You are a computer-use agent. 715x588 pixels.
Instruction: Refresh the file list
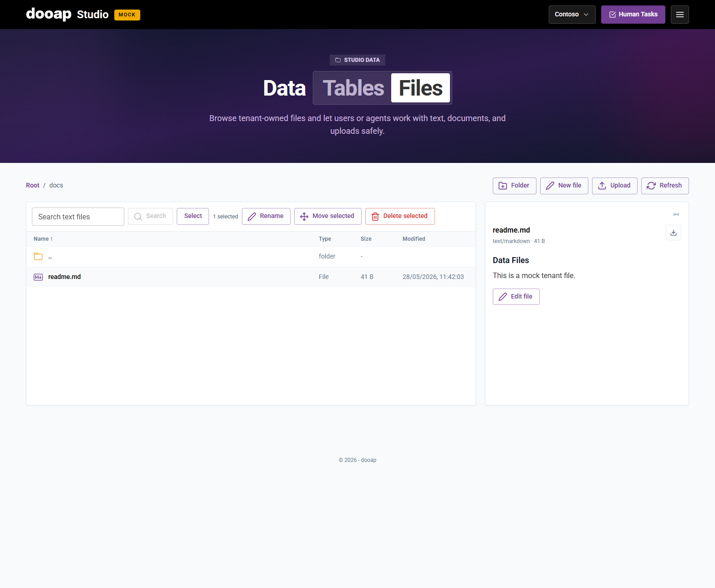(x=664, y=186)
